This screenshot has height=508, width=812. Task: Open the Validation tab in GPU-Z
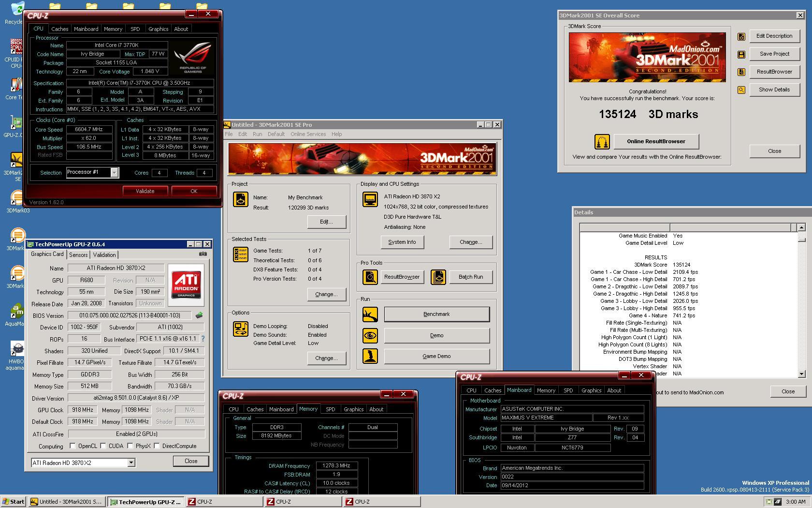(104, 255)
